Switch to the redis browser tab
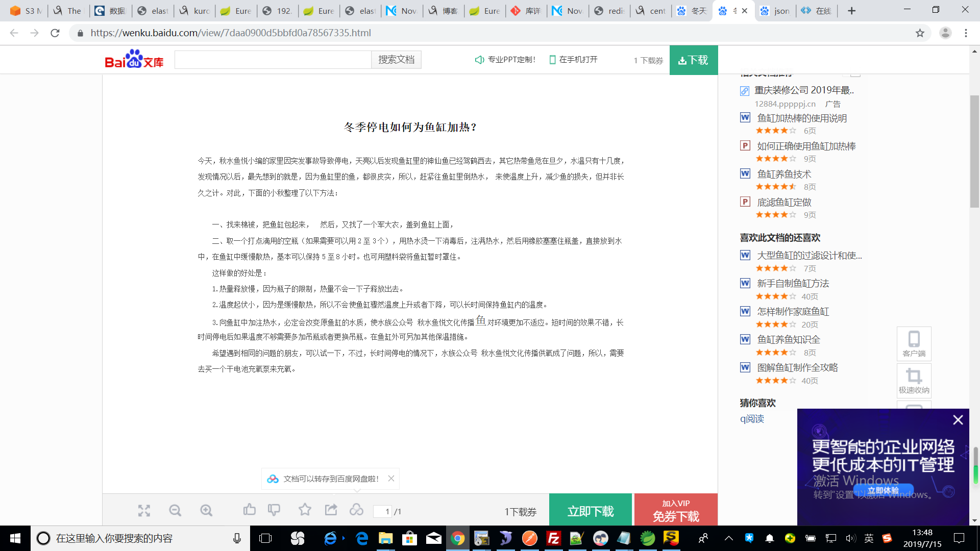This screenshot has width=980, height=551. [x=610, y=11]
